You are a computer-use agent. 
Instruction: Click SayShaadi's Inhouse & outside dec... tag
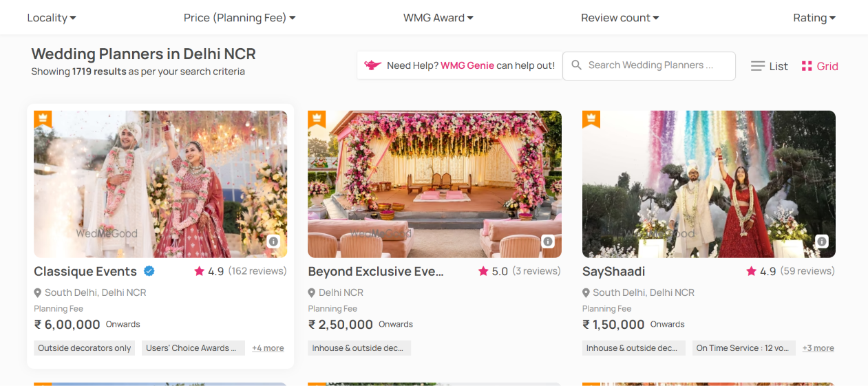tap(633, 348)
